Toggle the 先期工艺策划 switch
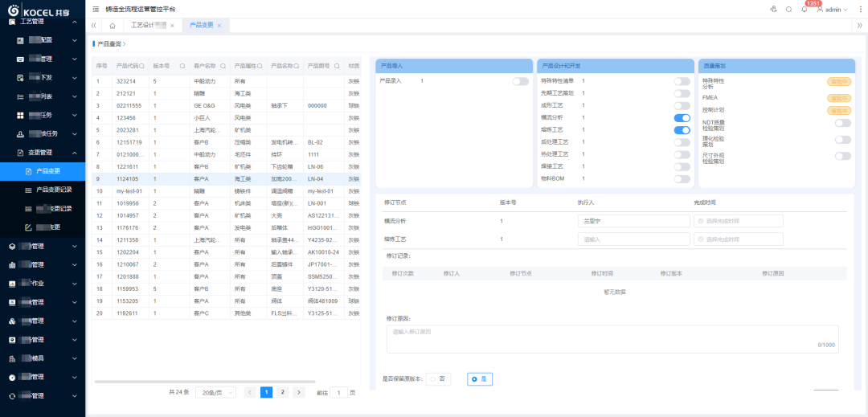The image size is (868, 417). (682, 93)
